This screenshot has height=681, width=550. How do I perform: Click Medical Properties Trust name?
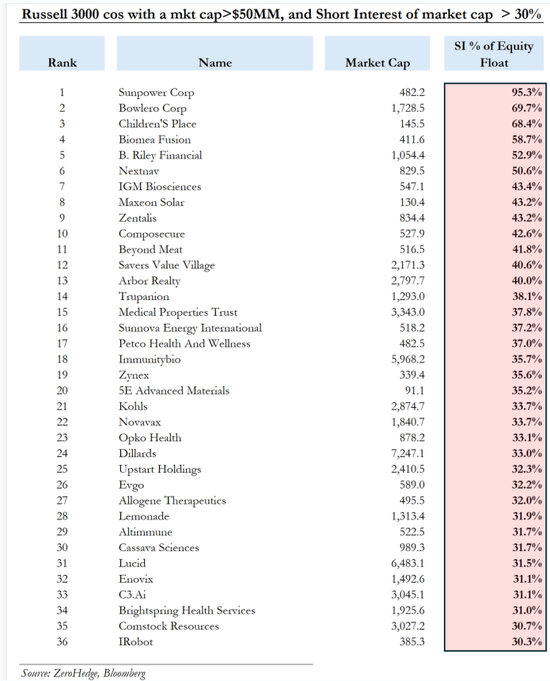click(x=178, y=312)
